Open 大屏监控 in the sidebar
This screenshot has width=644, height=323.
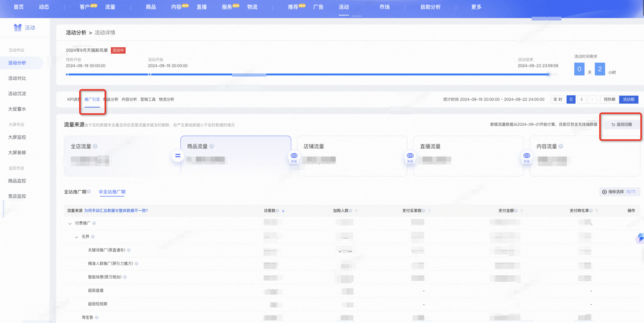click(17, 137)
